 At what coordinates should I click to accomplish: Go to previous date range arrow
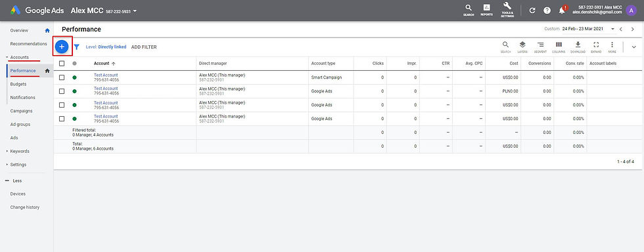621,29
